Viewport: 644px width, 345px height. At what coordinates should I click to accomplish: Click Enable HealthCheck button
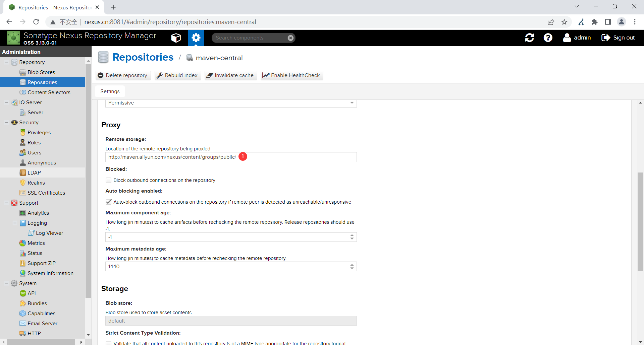click(x=291, y=75)
